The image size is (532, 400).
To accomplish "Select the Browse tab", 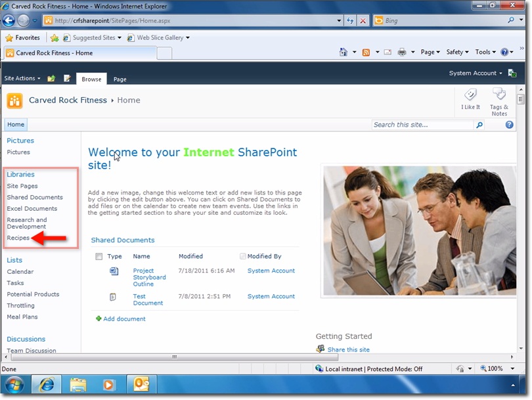I will coord(91,78).
